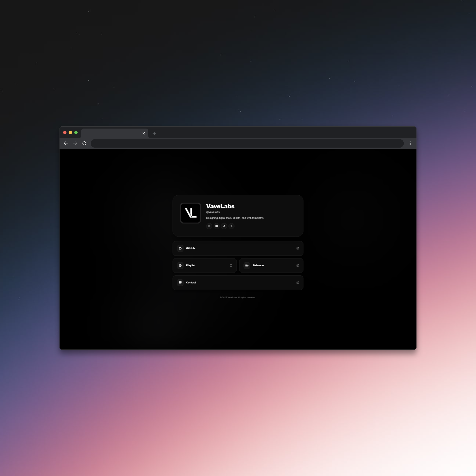
Task: Open the Instagram social icon
Action: pyautogui.click(x=209, y=226)
